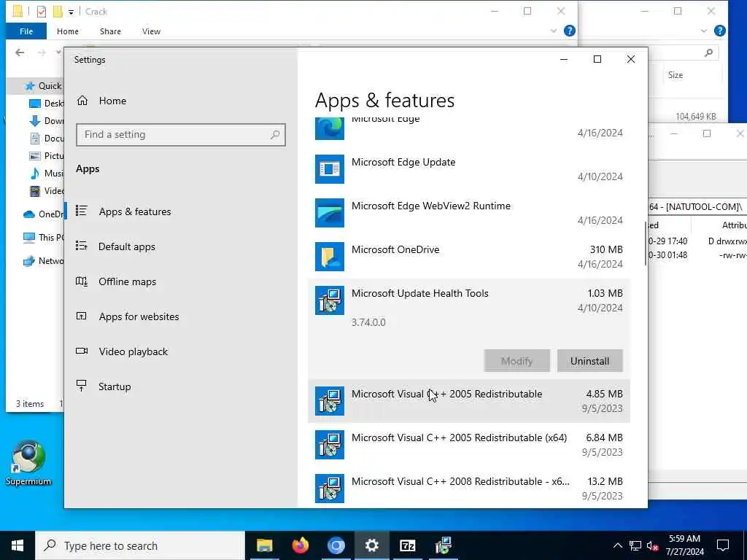The width and height of the screenshot is (747, 560).
Task: Select Microsoft Visual C++ 2005 Redistributable (x64)
Action: click(469, 445)
